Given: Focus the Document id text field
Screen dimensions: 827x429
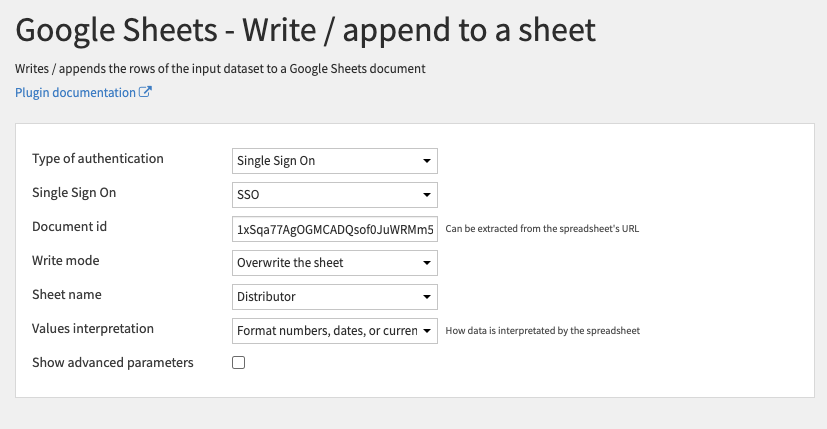Looking at the screenshot, I should (x=334, y=229).
